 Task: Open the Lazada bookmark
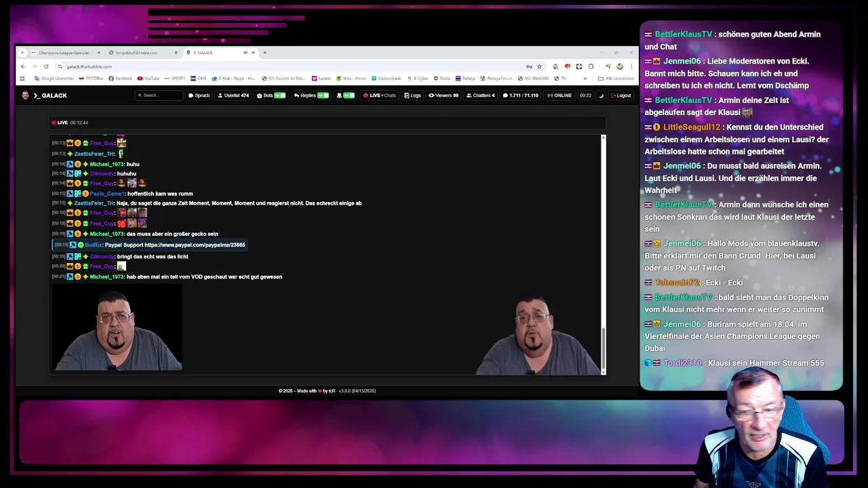click(321, 79)
